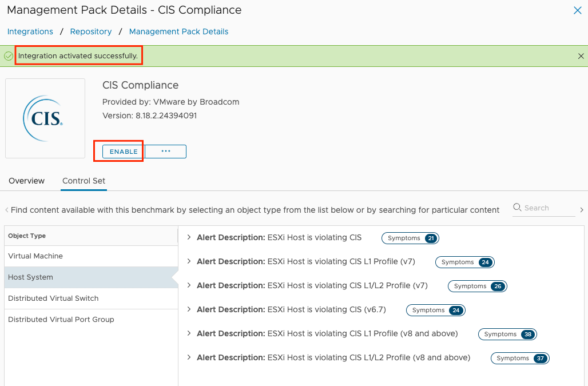Switch to the Overview tab
This screenshot has width=588, height=386.
coord(27,181)
